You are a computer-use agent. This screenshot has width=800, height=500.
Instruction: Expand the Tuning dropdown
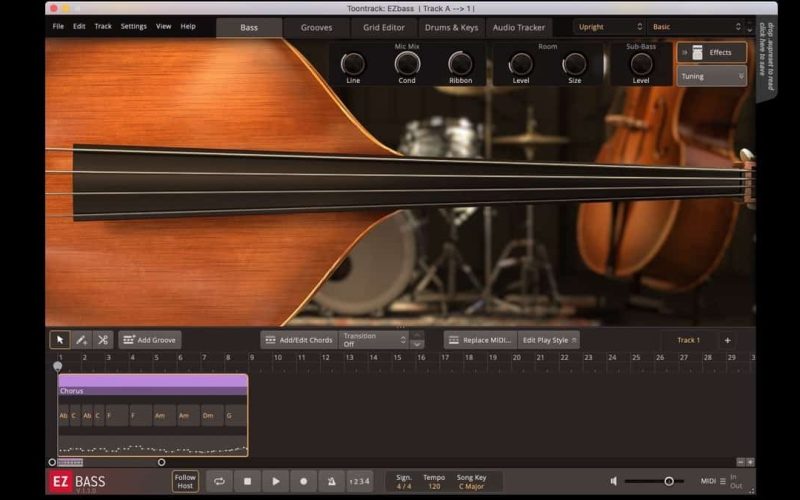click(712, 76)
